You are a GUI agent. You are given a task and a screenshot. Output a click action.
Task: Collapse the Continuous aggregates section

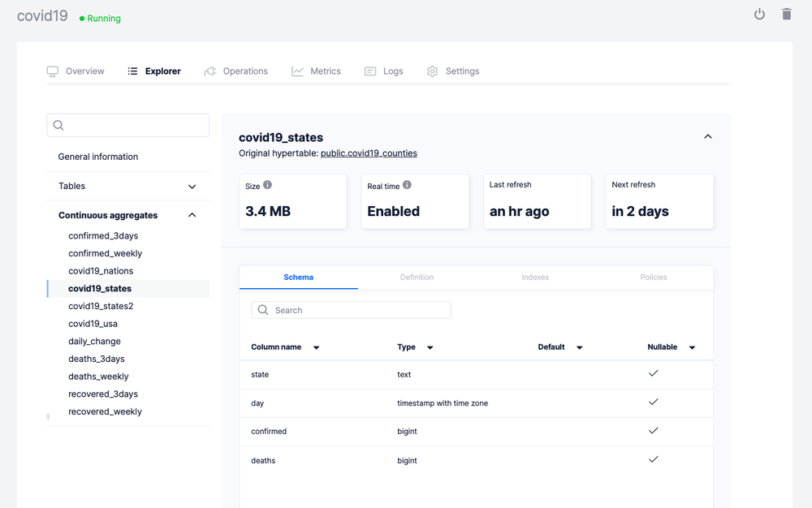click(192, 215)
